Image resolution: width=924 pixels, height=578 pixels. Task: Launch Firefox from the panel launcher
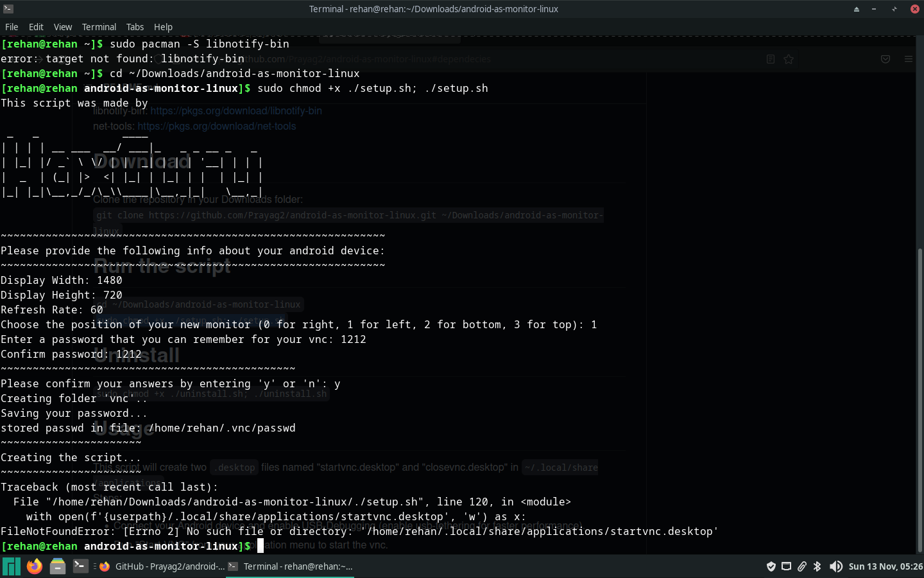35,566
